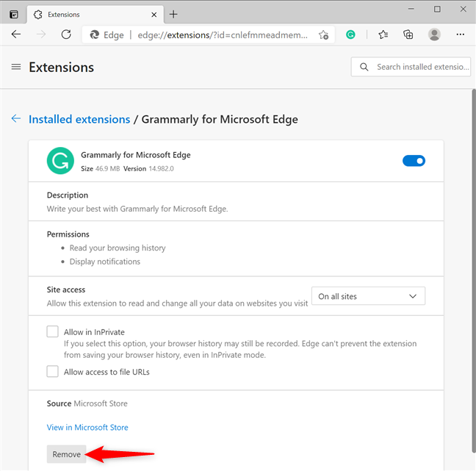Click the Write your best description text

pos(137,209)
